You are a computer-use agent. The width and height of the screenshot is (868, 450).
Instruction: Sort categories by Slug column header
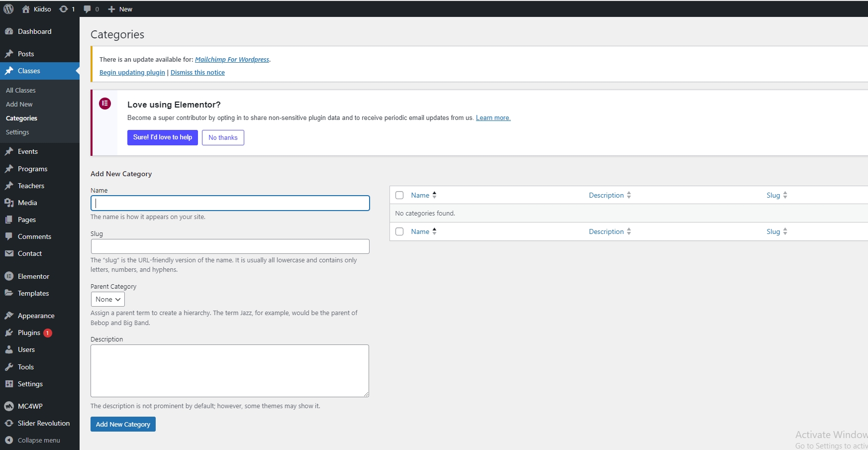pos(773,195)
